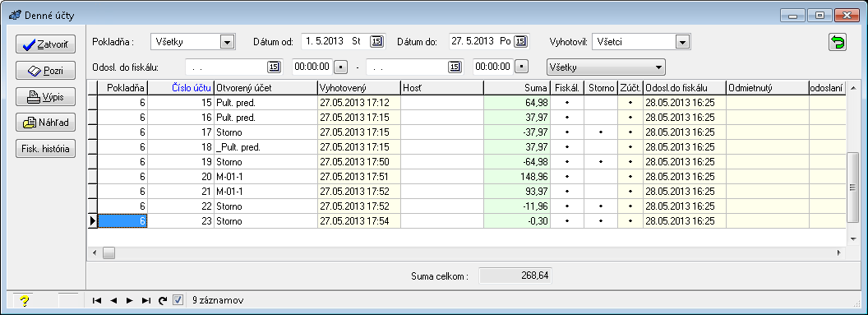Go to first record navigation arrow
The width and height of the screenshot is (868, 315).
(x=97, y=300)
